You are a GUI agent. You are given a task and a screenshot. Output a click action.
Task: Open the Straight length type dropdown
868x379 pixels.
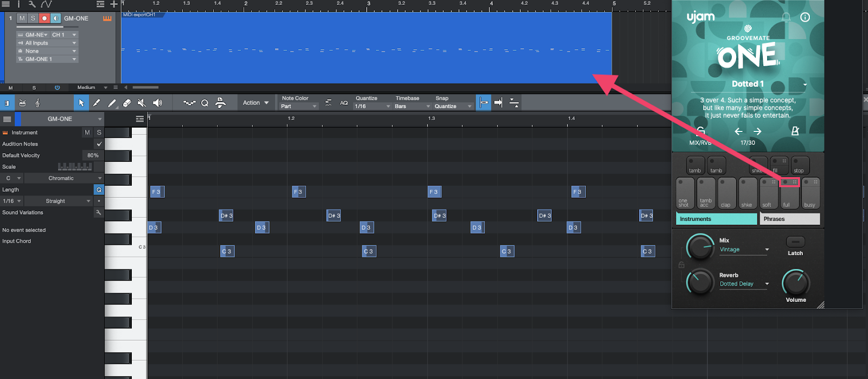[x=59, y=201]
